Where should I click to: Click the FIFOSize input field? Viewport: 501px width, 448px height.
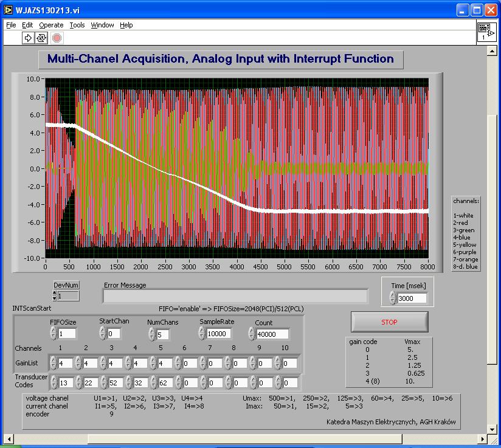(67, 334)
